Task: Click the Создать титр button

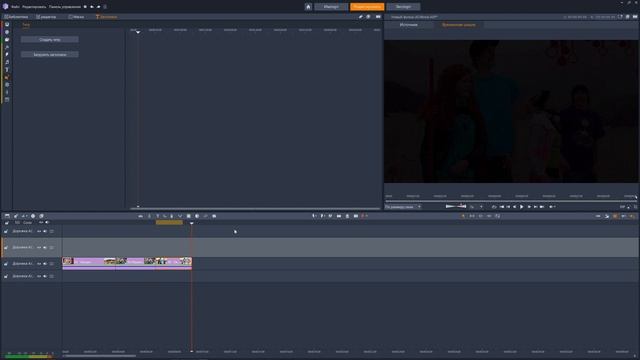Action: tap(50, 40)
